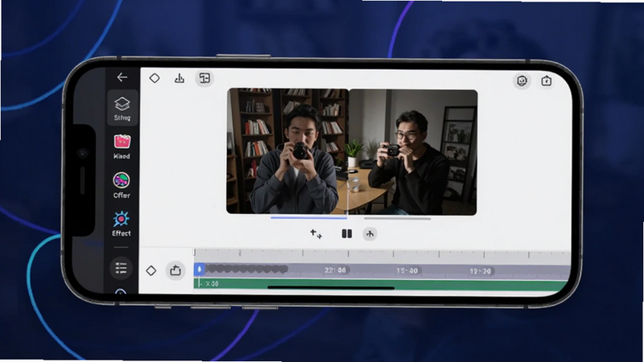Select the left video clip in preview
644x362 pixels.
pyautogui.click(x=287, y=151)
